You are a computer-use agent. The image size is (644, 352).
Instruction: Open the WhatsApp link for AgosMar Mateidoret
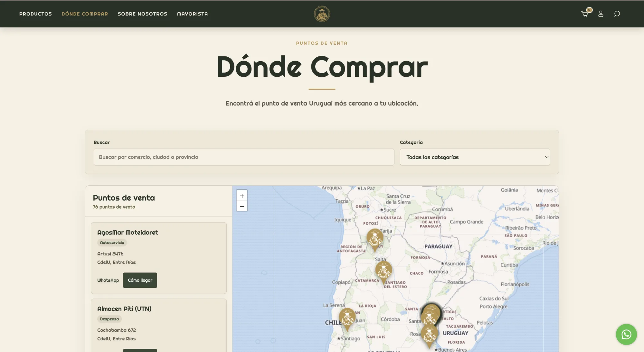(108, 280)
